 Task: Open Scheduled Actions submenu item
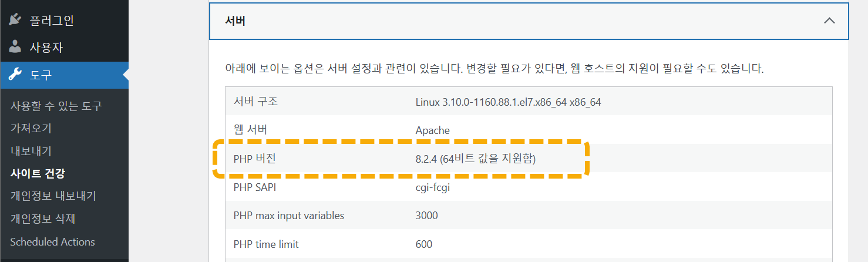click(52, 241)
